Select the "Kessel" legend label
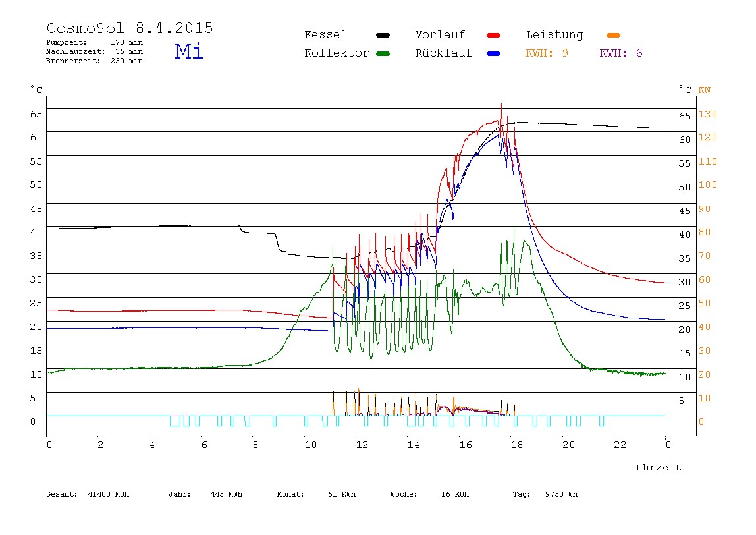 (x=326, y=35)
